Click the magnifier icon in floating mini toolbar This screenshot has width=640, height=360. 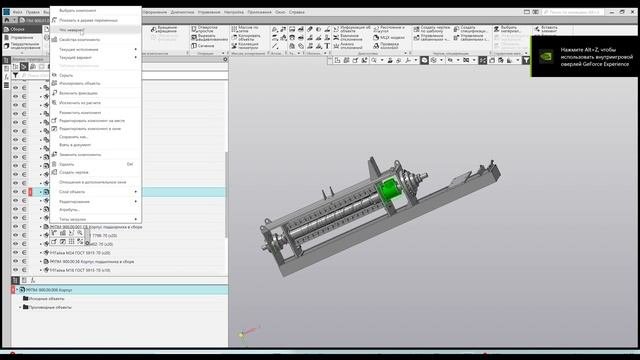click(80, 233)
